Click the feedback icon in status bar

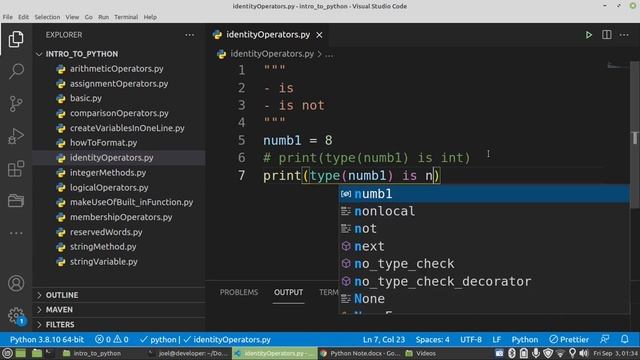[x=605, y=339]
